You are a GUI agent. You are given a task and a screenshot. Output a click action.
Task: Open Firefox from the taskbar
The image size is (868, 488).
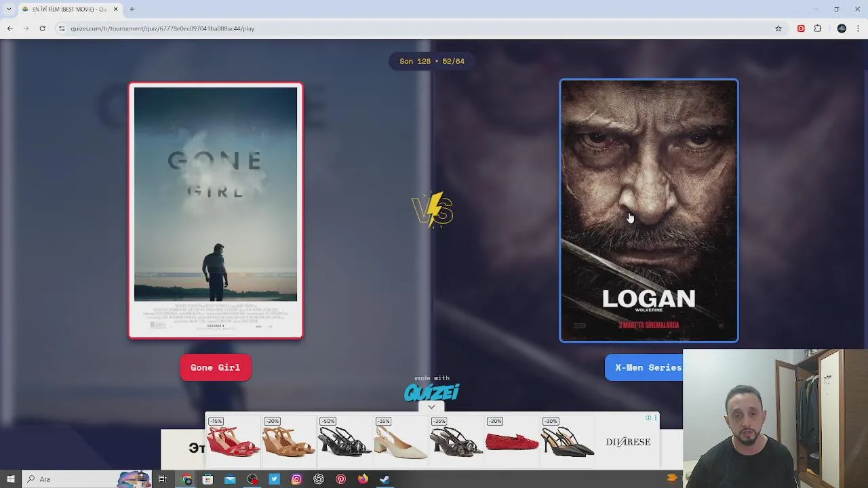(363, 479)
